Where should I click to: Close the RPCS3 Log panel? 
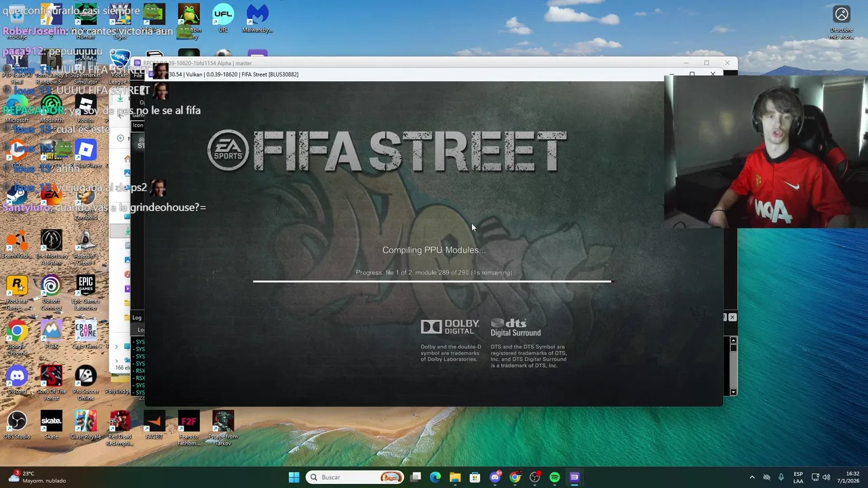[732, 317]
